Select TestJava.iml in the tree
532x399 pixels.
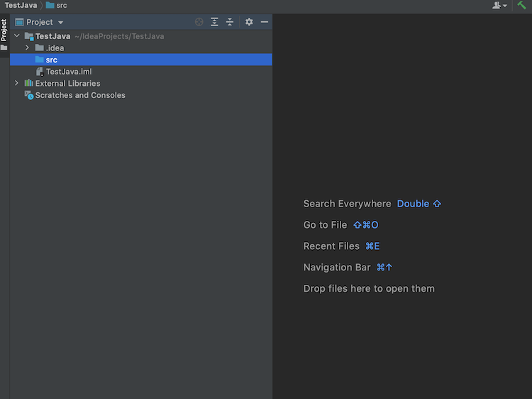coord(69,72)
